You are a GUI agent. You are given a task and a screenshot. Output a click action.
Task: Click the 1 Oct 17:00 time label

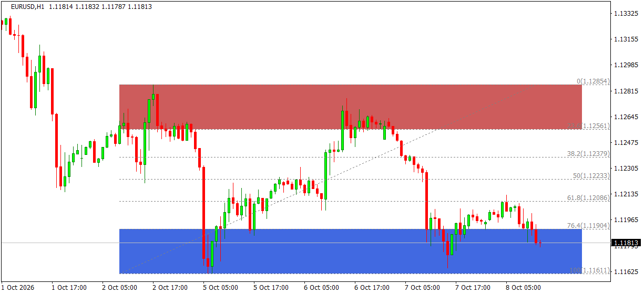tap(69, 288)
